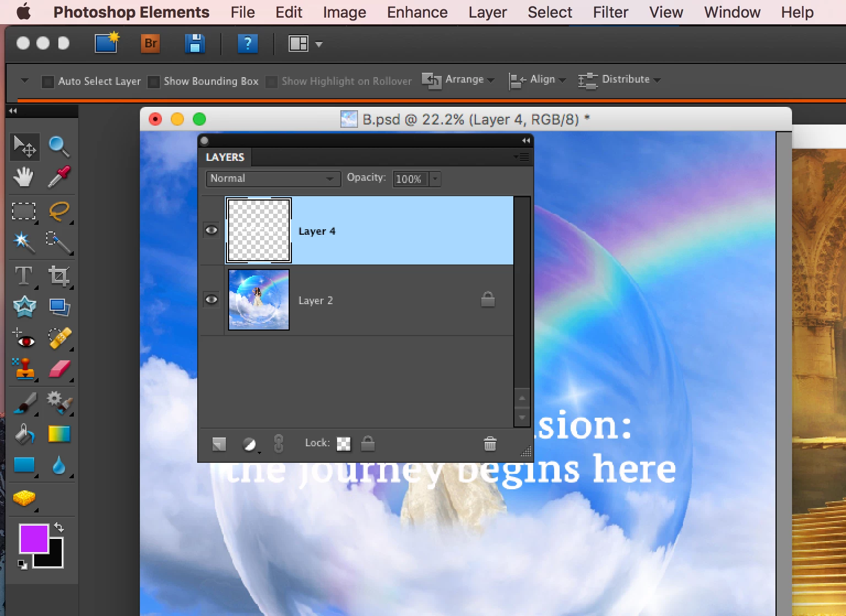The height and width of the screenshot is (616, 846).
Task: Open the Layer menu
Action: pos(487,12)
